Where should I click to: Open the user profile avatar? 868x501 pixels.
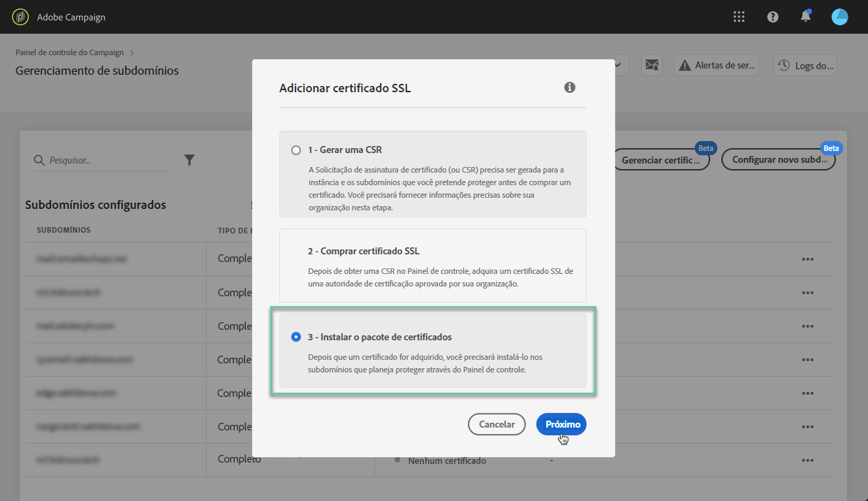[840, 17]
